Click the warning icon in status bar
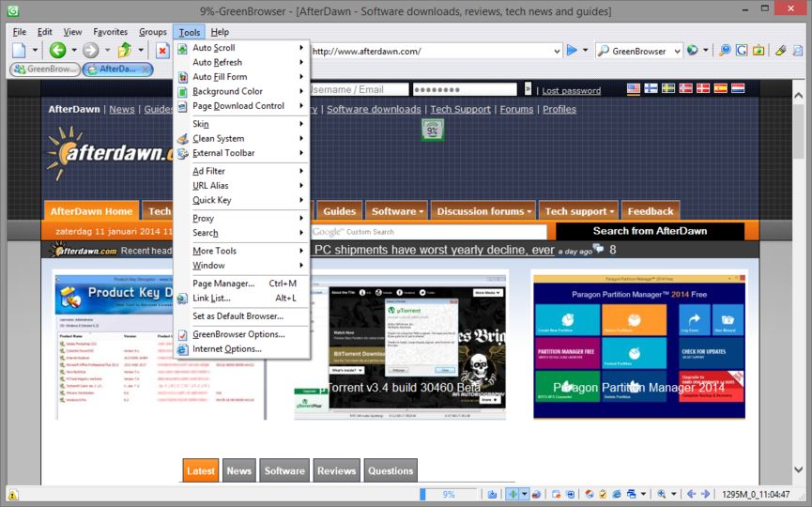 (13, 495)
